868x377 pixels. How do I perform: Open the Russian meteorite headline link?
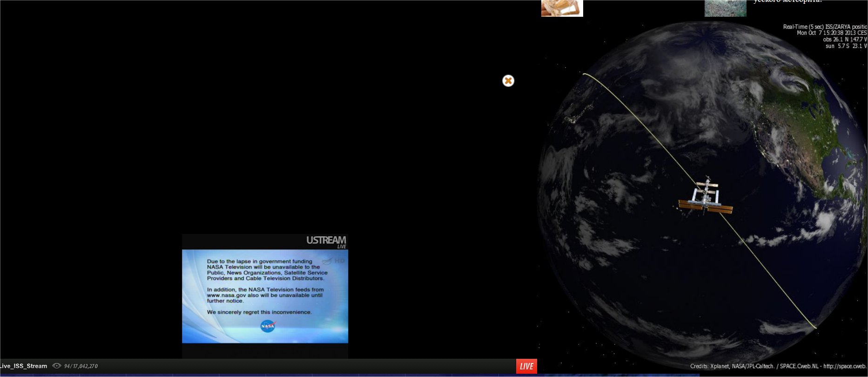(787, 1)
